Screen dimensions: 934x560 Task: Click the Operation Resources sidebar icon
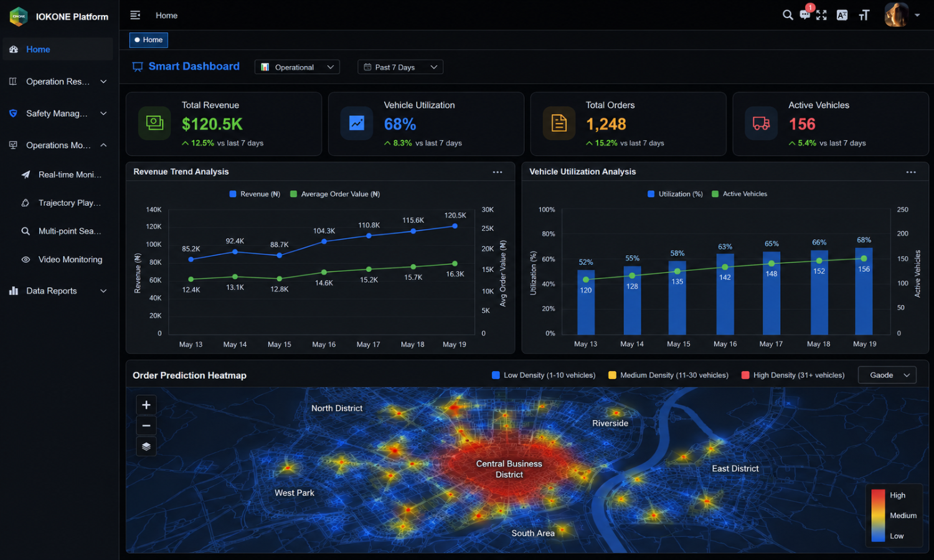click(13, 81)
